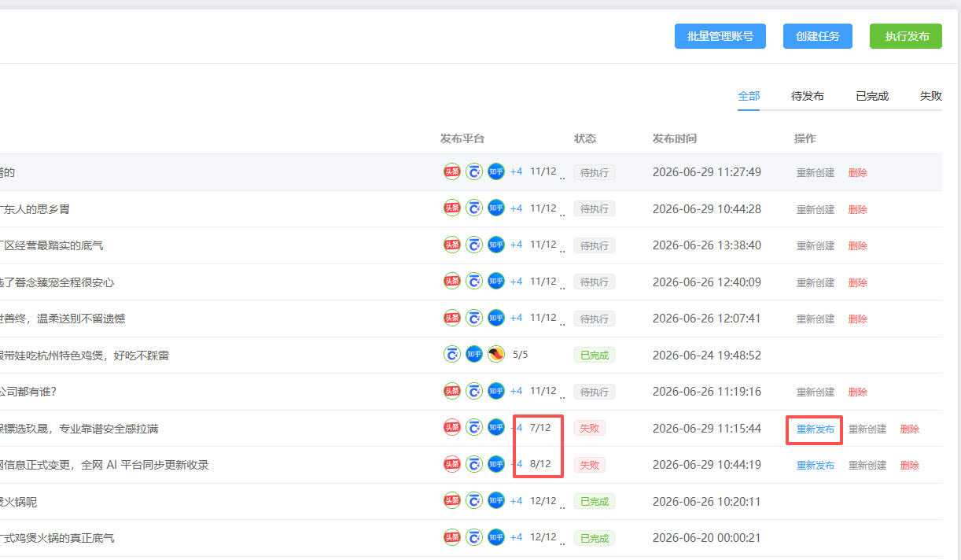The width and height of the screenshot is (961, 560).
Task: Click the 待执行 status tag in 11:27:49 row
Action: click(x=595, y=172)
